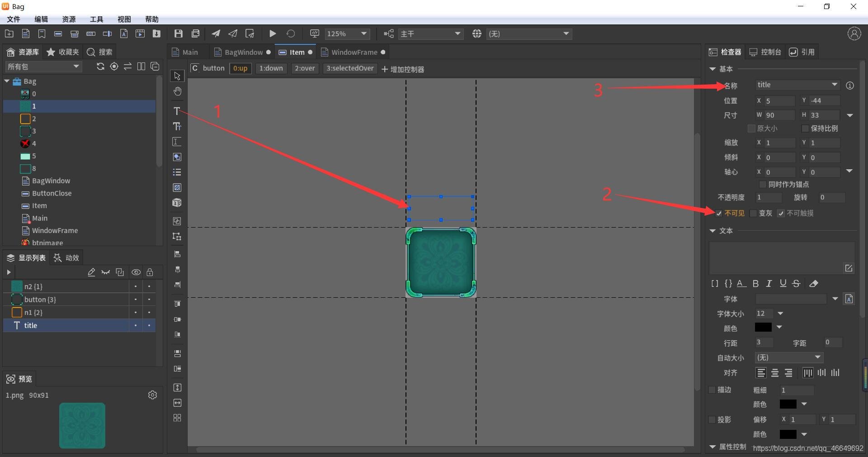This screenshot has width=868, height=457.
Task: Open the shadow color swatch
Action: [788, 434]
